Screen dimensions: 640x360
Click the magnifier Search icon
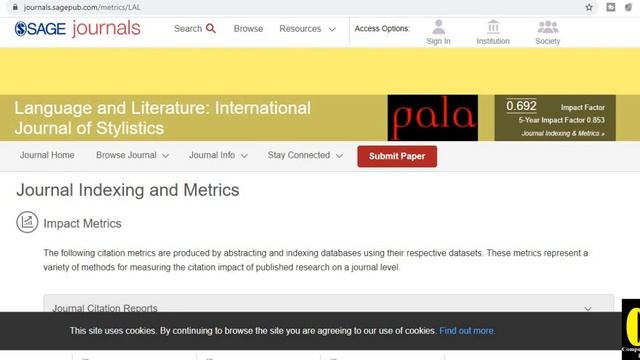tap(211, 29)
